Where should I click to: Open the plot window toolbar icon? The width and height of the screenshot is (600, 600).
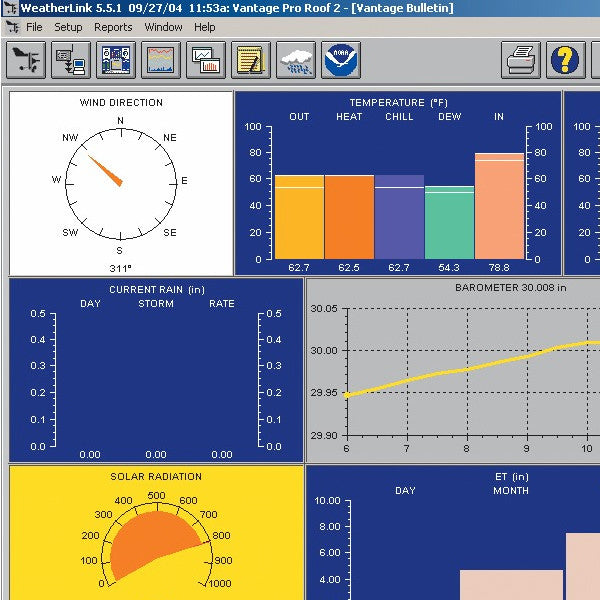(x=206, y=60)
